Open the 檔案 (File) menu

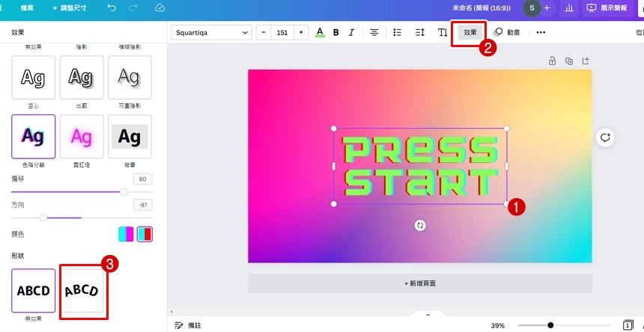(x=26, y=7)
